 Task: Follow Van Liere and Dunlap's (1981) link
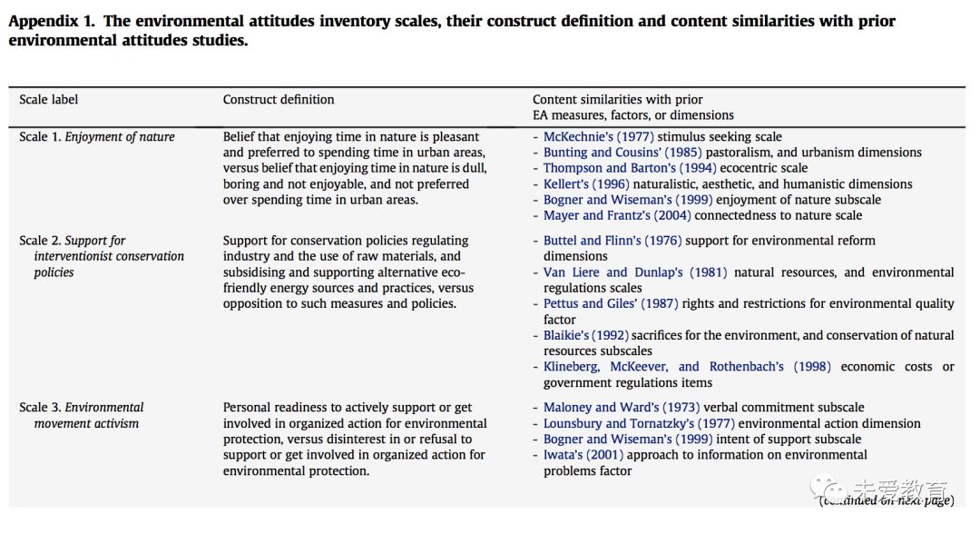pyautogui.click(x=635, y=272)
